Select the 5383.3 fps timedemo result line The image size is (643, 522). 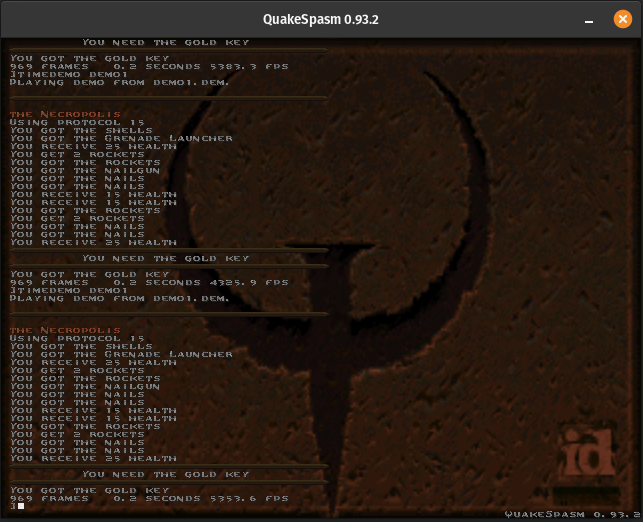coord(149,66)
